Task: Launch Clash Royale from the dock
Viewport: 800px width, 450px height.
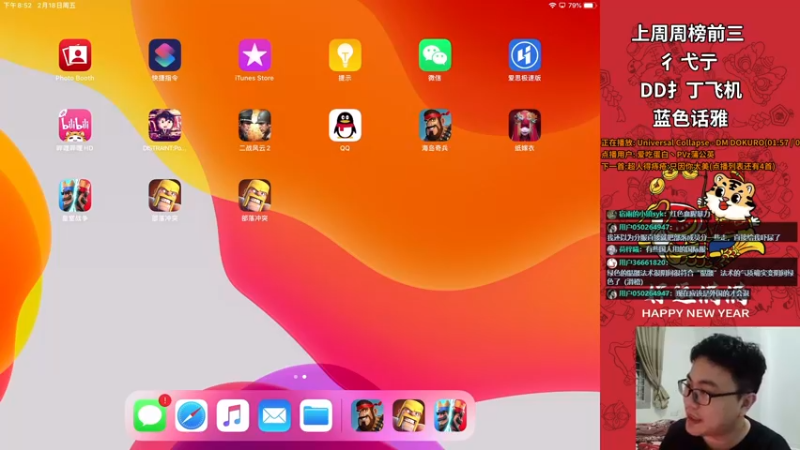Action: [450, 415]
